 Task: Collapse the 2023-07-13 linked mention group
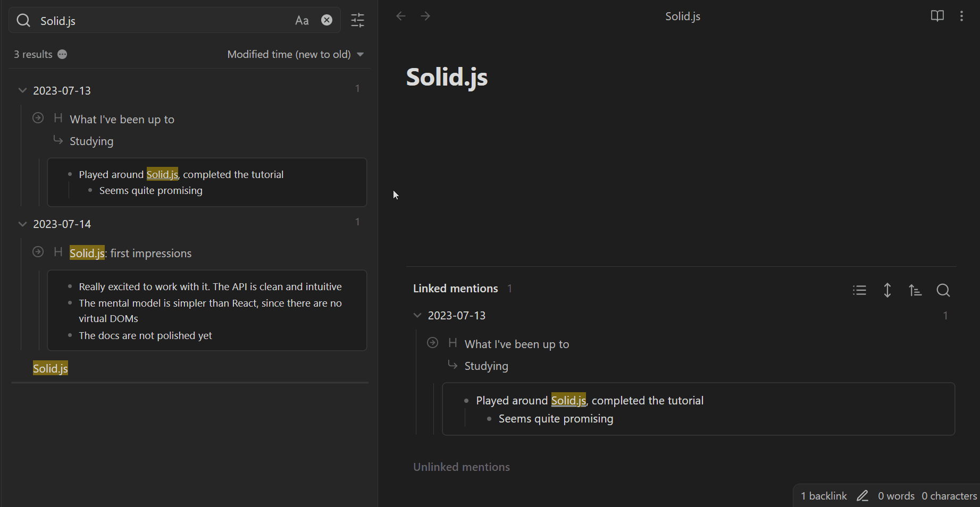[x=417, y=315]
